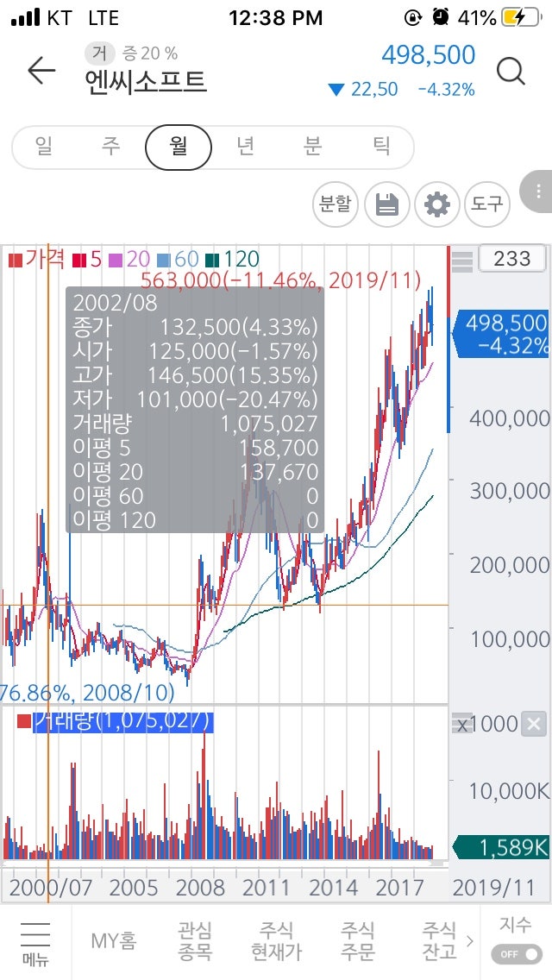Tap the 2008/10 low price annotation

point(87,693)
